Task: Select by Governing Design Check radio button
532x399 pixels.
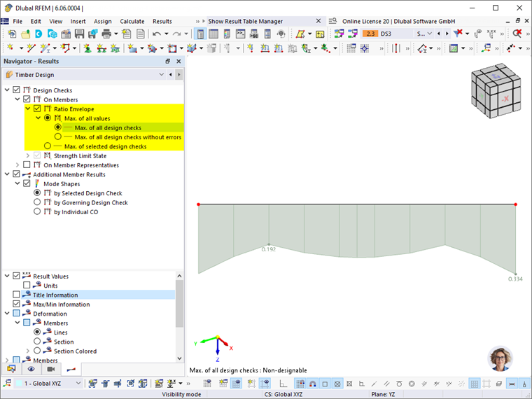Action: pos(37,202)
